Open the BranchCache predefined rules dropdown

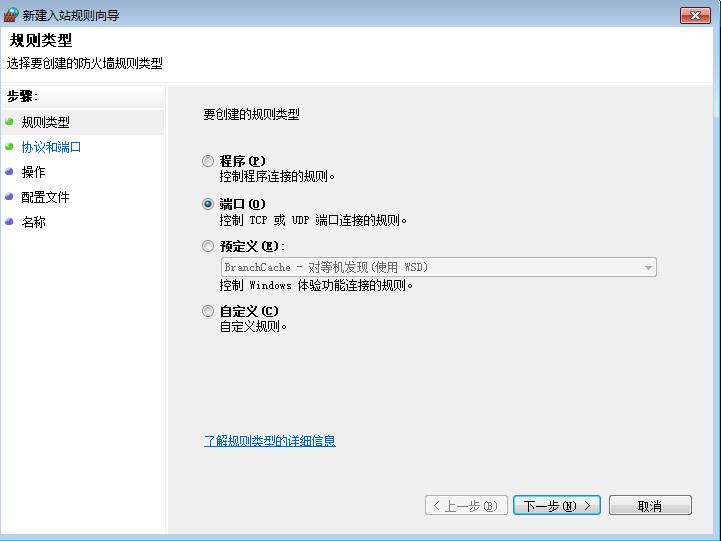[x=439, y=267]
